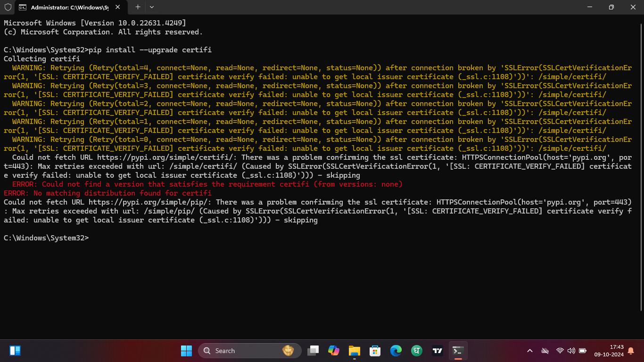Select the Administrator Command Prompt tab
Screen dimensions: 644x362
click(x=66, y=7)
